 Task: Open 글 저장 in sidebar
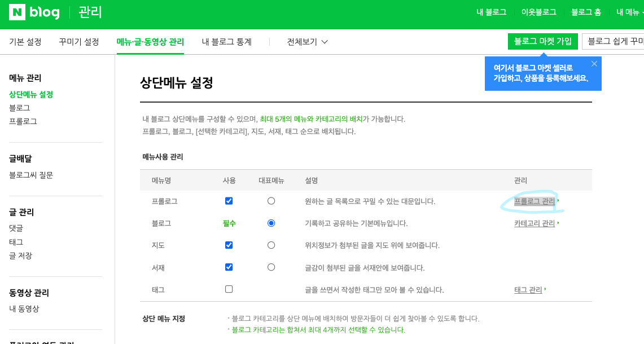coord(20,255)
